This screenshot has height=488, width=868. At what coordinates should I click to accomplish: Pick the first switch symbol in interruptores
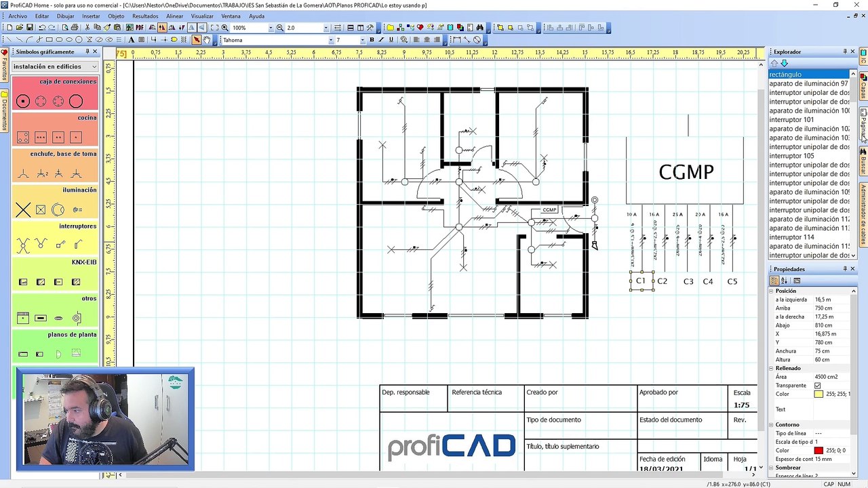23,245
